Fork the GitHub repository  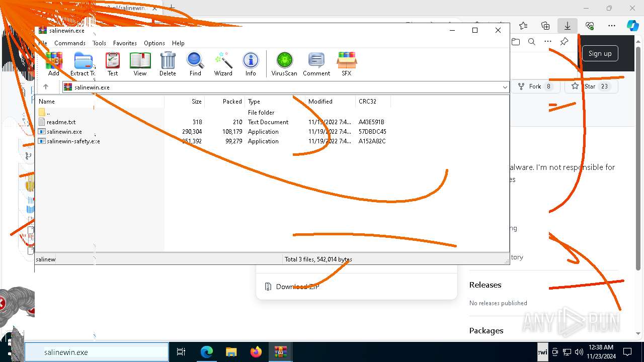point(535,86)
